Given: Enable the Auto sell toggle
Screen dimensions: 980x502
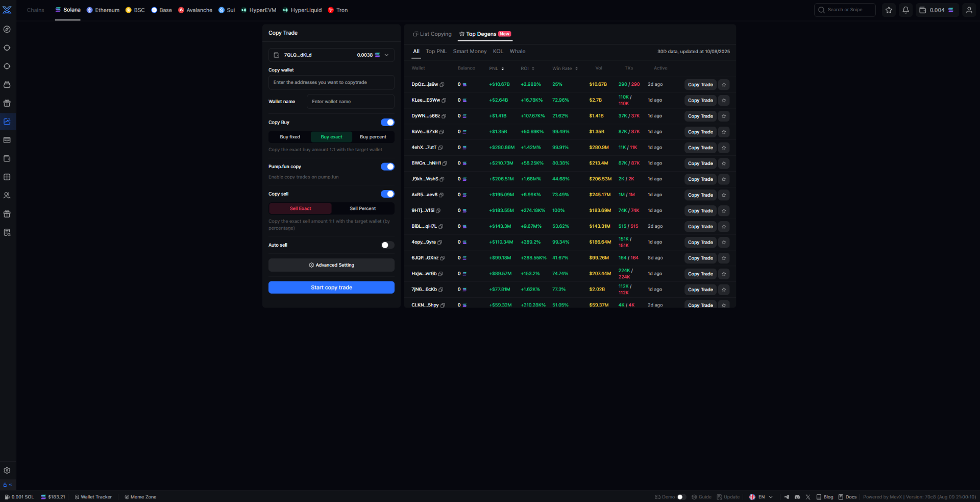Looking at the screenshot, I should point(387,245).
